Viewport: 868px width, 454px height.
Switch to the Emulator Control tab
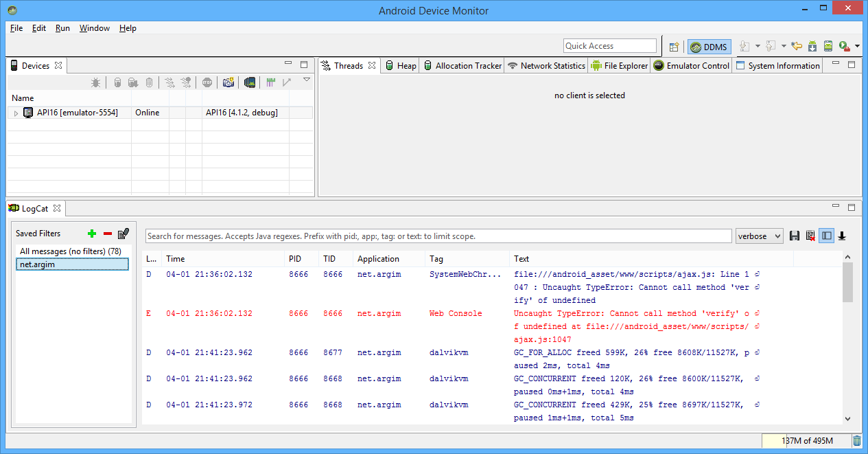click(x=691, y=65)
